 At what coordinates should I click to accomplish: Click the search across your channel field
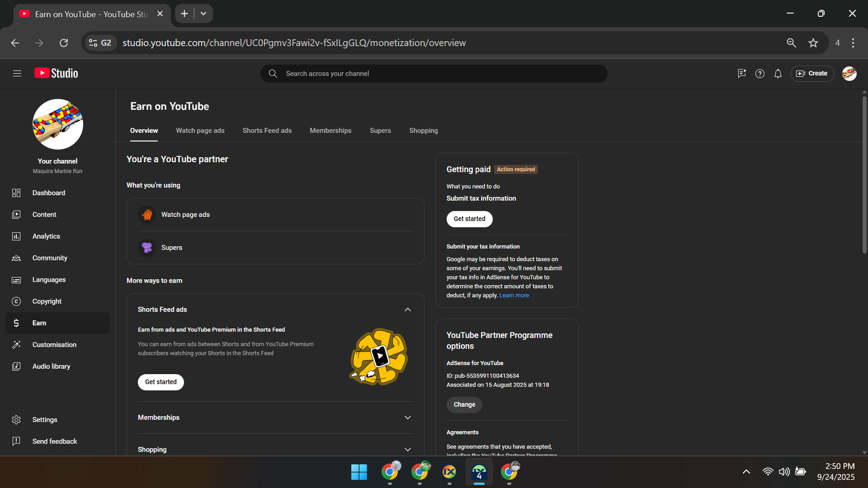point(434,74)
